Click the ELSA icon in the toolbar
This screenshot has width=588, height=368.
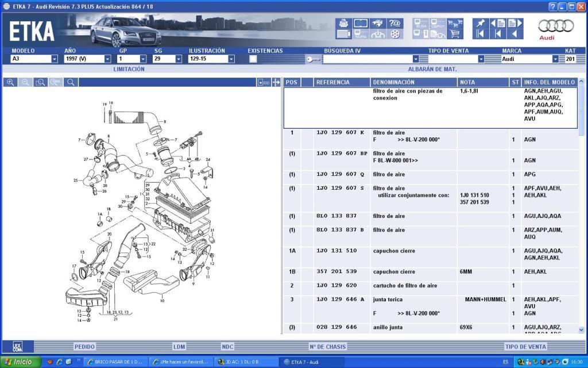tap(421, 23)
